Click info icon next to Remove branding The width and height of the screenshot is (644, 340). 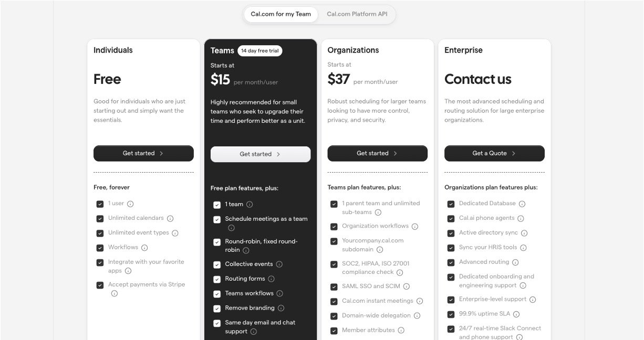click(x=281, y=308)
